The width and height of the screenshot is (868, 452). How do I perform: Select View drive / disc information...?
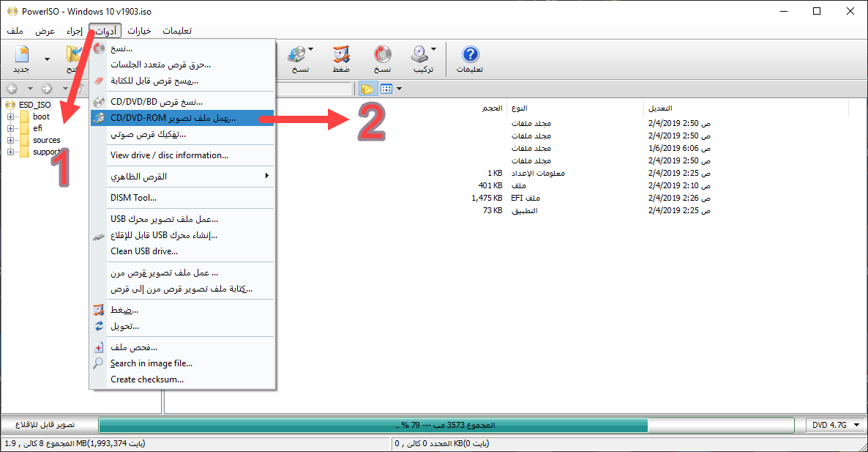click(183, 155)
